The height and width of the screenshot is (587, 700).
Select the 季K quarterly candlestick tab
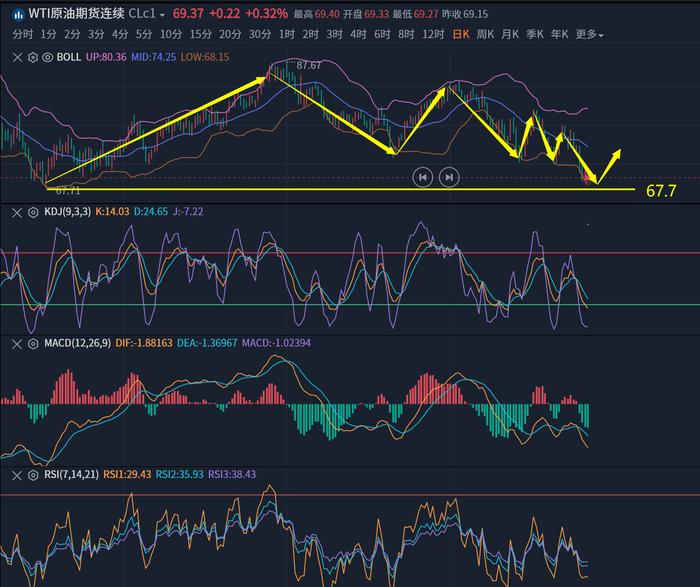pos(535,34)
